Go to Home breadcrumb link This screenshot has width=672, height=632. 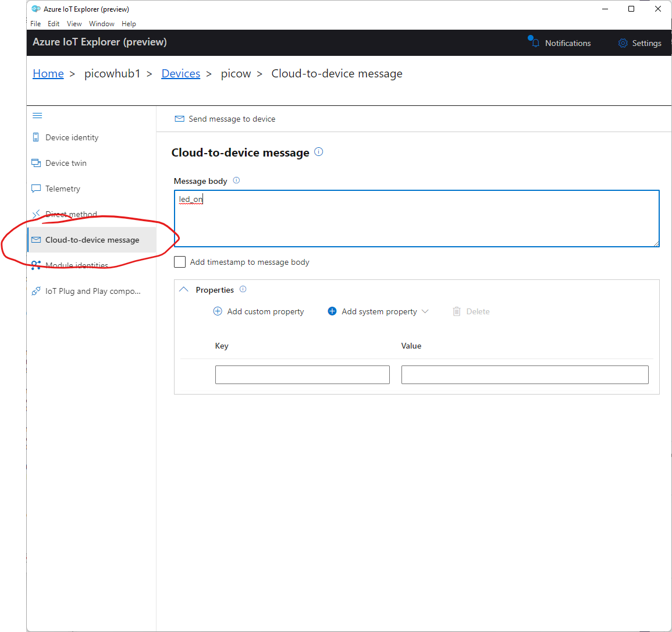(x=48, y=74)
